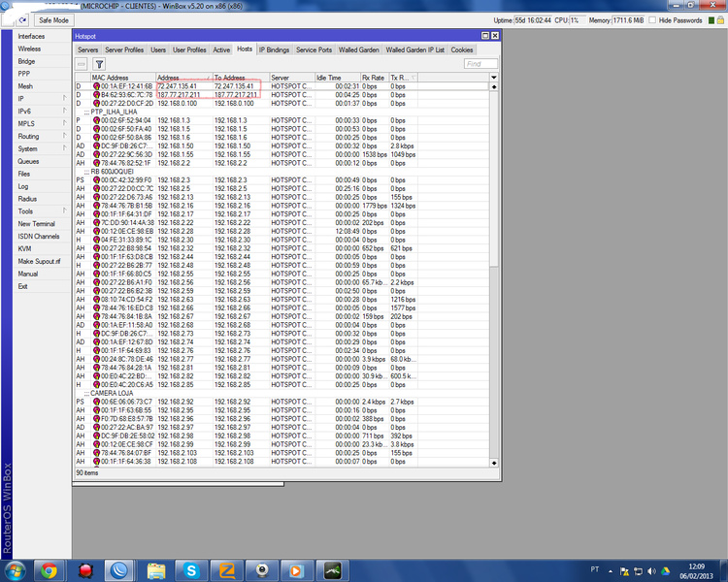This screenshot has width=728, height=582.
Task: Open Log in the sidebar
Action: 23,186
